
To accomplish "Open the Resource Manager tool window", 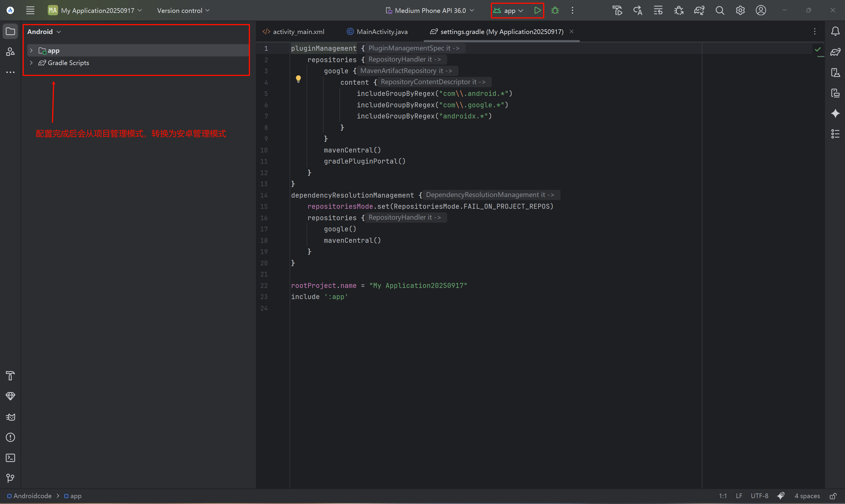I will (10, 52).
